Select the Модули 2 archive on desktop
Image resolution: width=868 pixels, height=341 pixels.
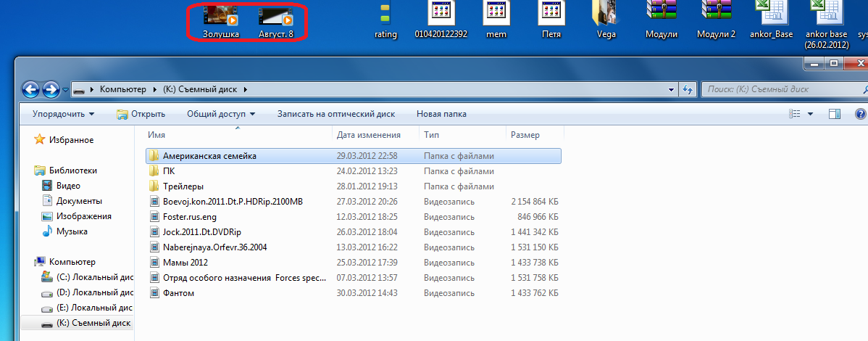click(717, 20)
